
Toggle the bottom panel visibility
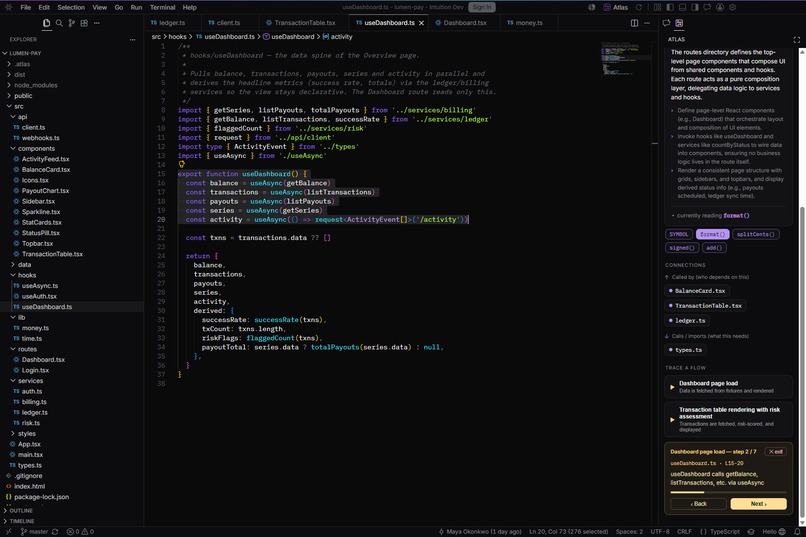click(x=683, y=7)
